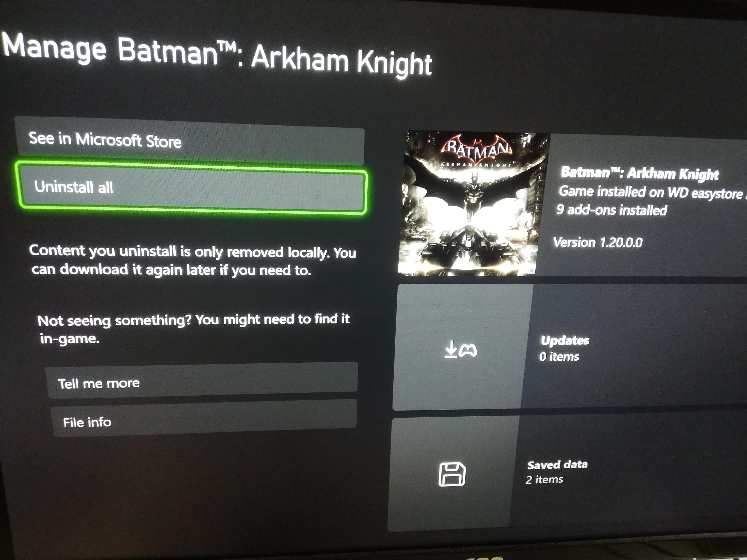The width and height of the screenshot is (747, 560).
Task: Click the Version 1.20.0.0 text
Action: click(598, 242)
